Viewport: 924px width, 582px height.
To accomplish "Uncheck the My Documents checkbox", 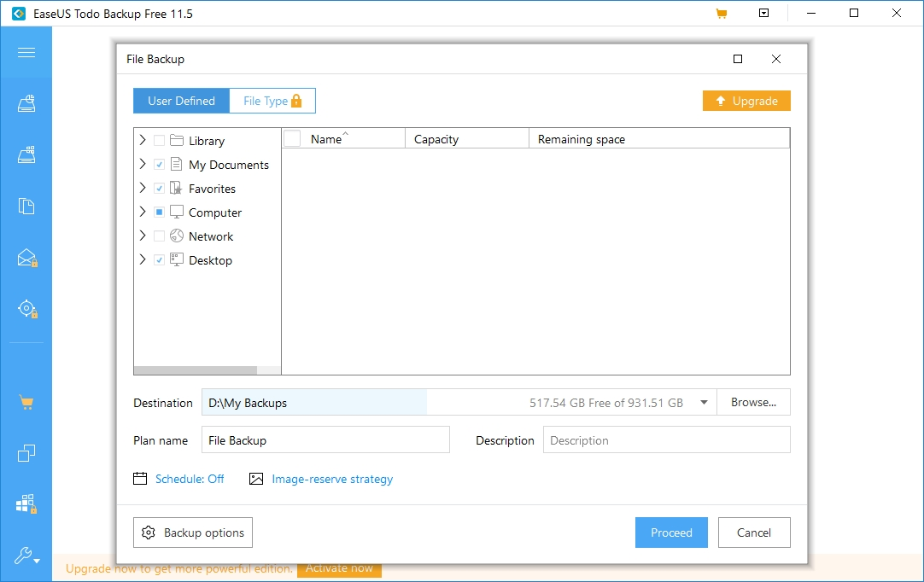I will [x=159, y=165].
